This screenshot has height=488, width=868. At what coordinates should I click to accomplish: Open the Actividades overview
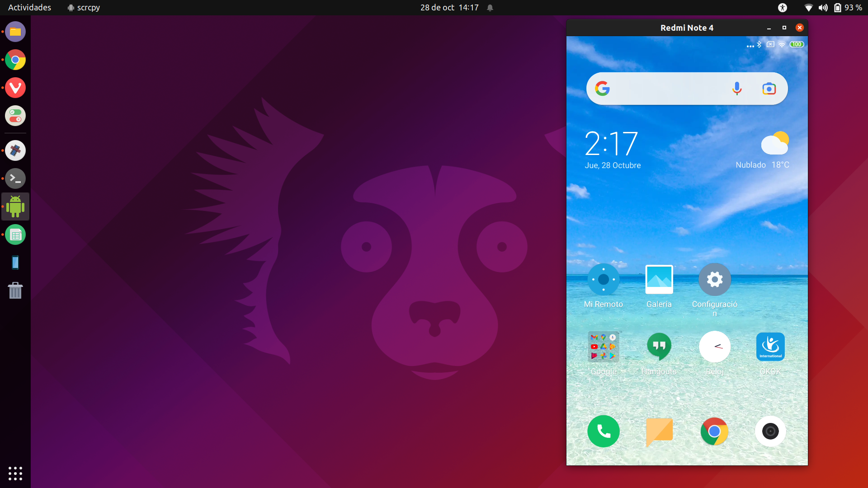[x=29, y=7]
